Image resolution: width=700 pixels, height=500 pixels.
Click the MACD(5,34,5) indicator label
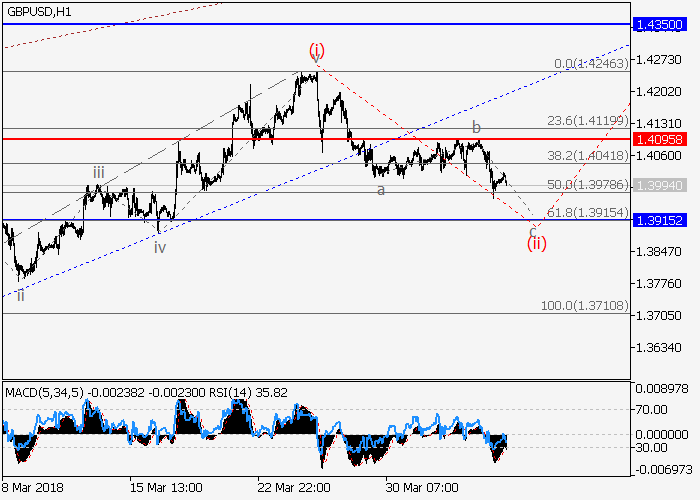click(x=44, y=393)
